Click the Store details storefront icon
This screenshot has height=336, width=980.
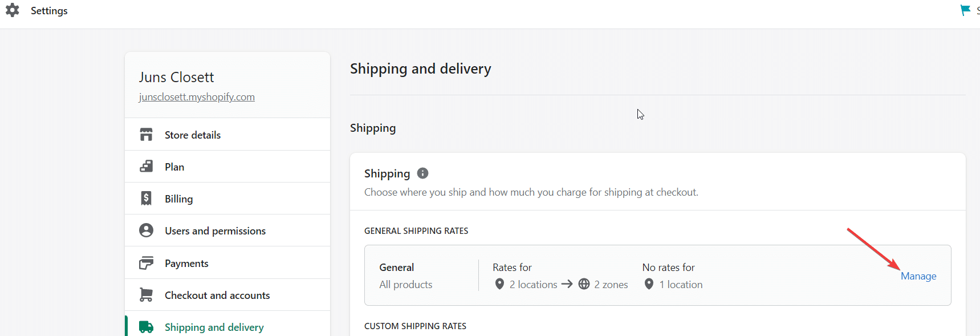pos(147,135)
